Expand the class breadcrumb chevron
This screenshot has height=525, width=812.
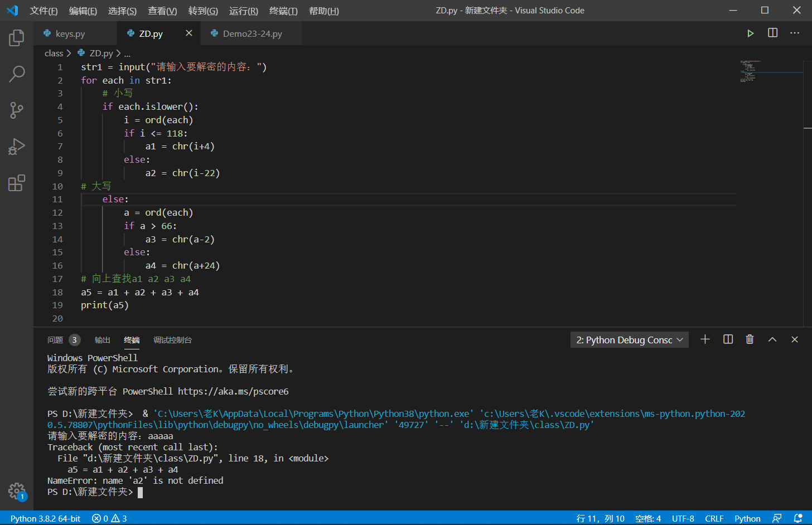pyautogui.click(x=69, y=54)
